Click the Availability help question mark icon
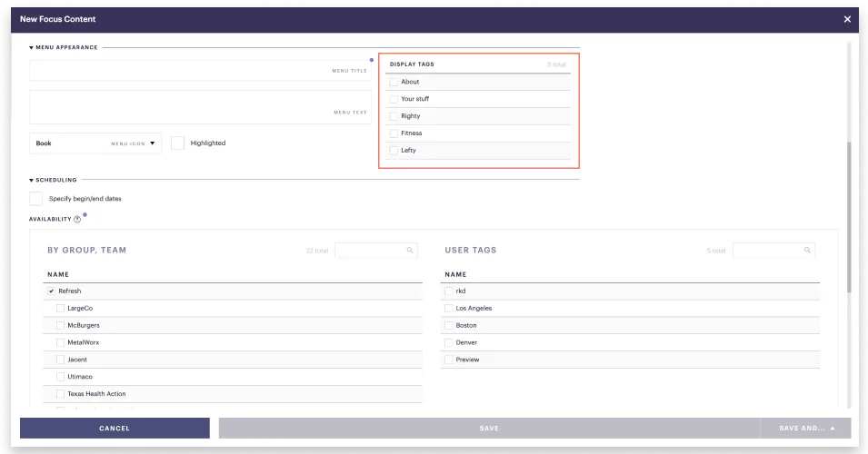The height and width of the screenshot is (454, 868). pyautogui.click(x=77, y=219)
